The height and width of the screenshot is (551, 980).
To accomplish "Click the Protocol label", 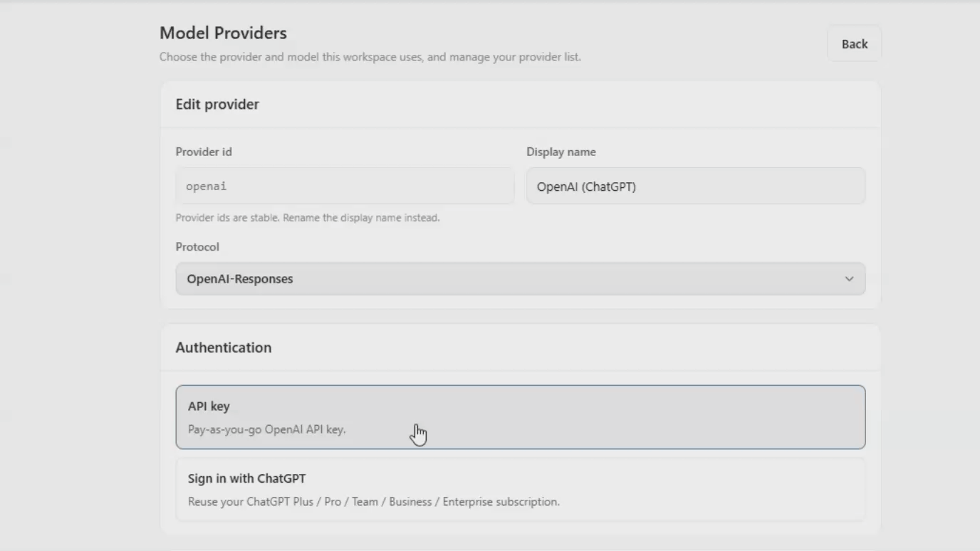I will (x=197, y=247).
